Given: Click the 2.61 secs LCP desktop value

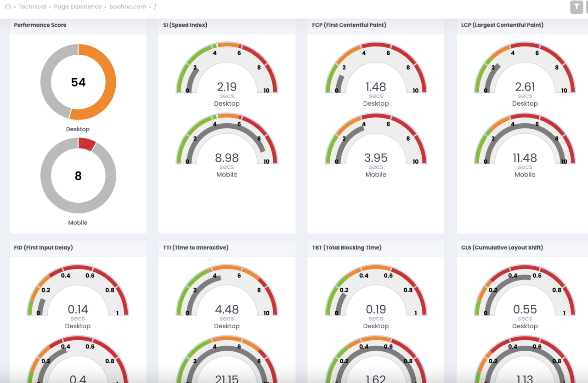Looking at the screenshot, I should 525,87.
